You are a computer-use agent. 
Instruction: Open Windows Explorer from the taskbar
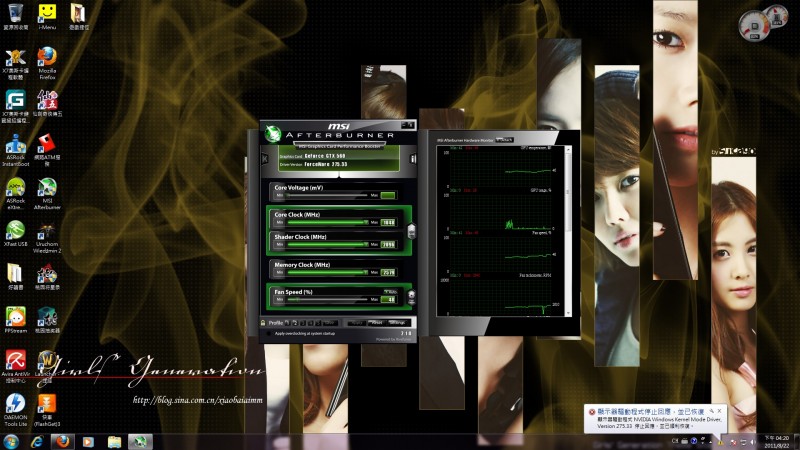(x=114, y=442)
